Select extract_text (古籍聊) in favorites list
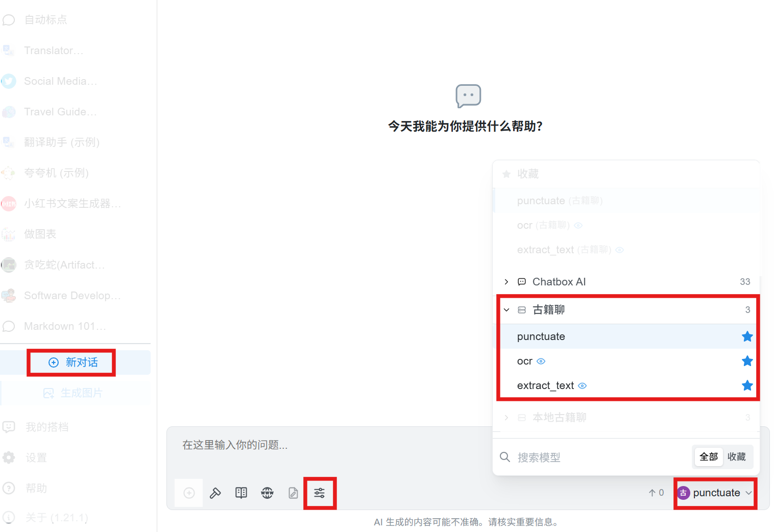 [x=626, y=250]
